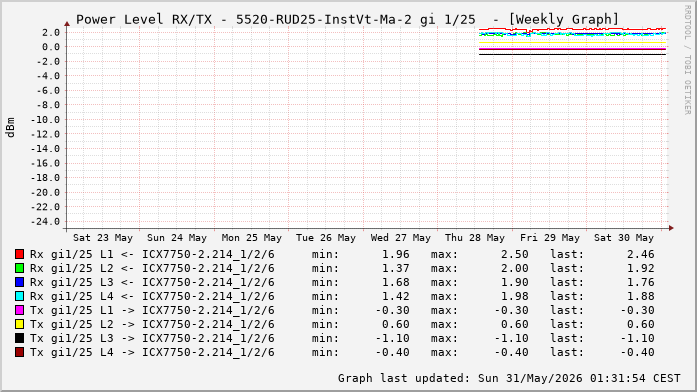Click the Rx L2 last value 1.92

(641, 268)
